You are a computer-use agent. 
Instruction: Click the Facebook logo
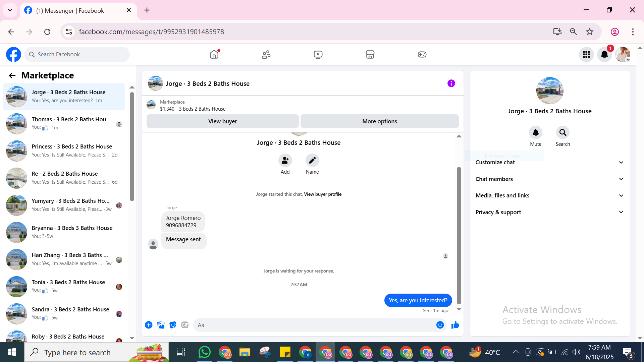coord(13,54)
